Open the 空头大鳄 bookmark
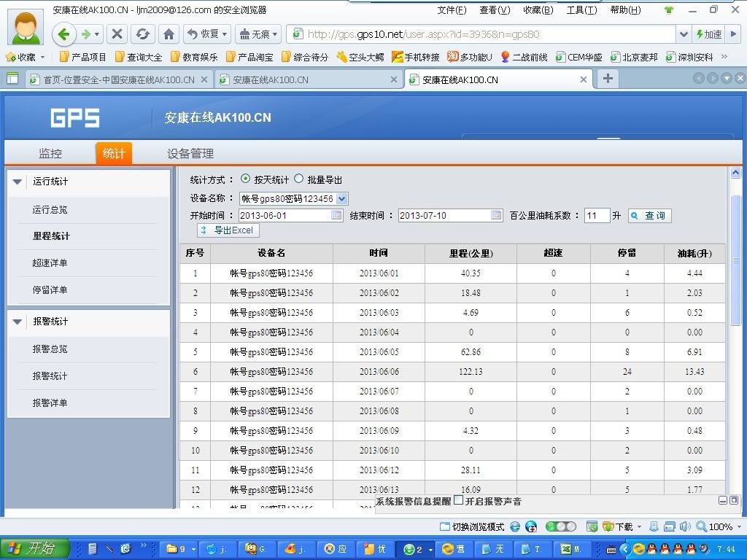 coord(360,57)
